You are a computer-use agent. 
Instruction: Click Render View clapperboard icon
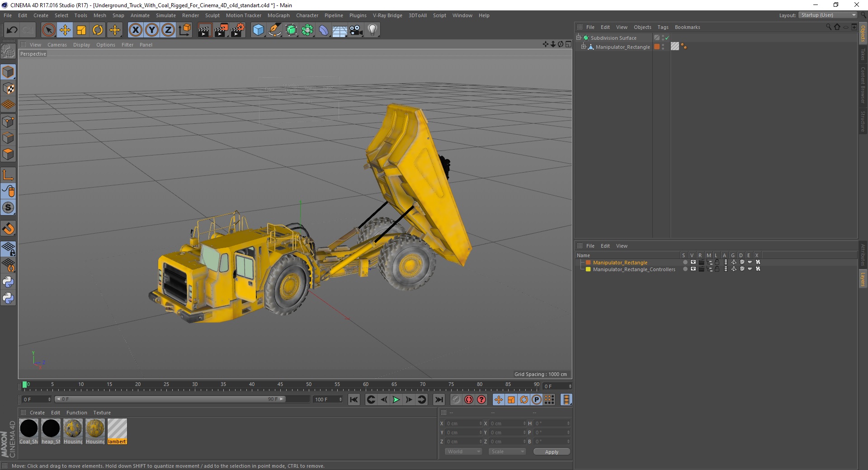click(204, 30)
